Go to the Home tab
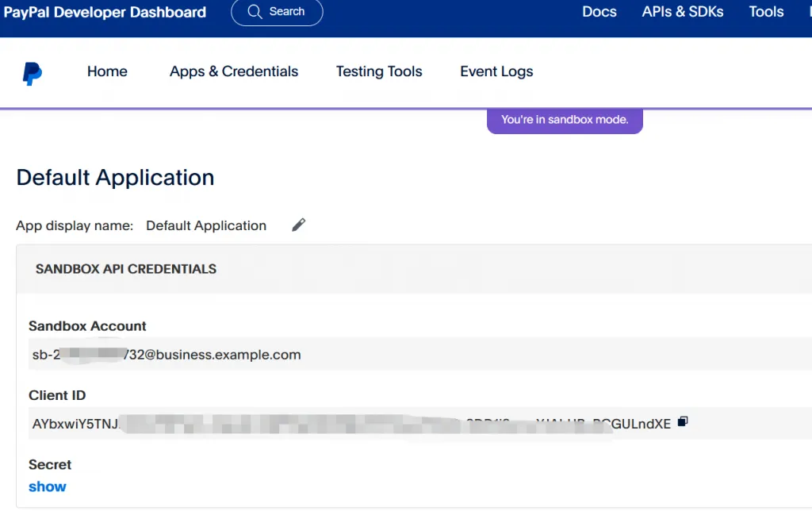 [107, 71]
